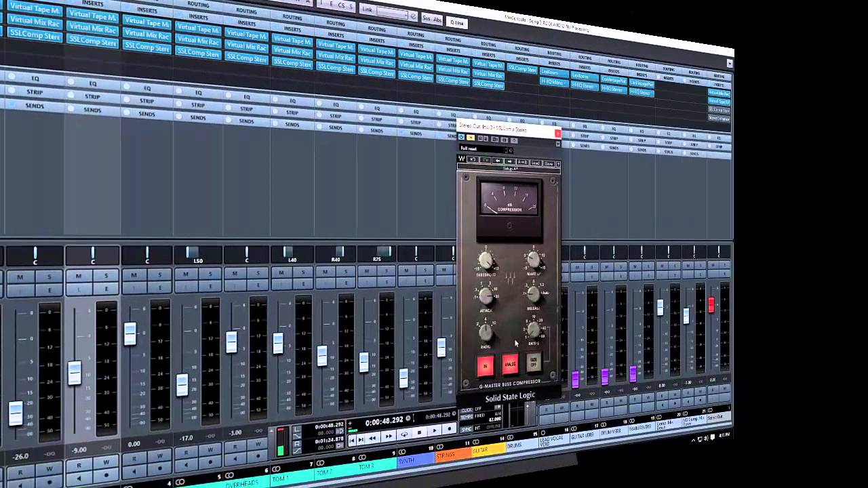This screenshot has height=488, width=868.
Task: Select the SYNTH channel name label
Action: click(x=416, y=460)
